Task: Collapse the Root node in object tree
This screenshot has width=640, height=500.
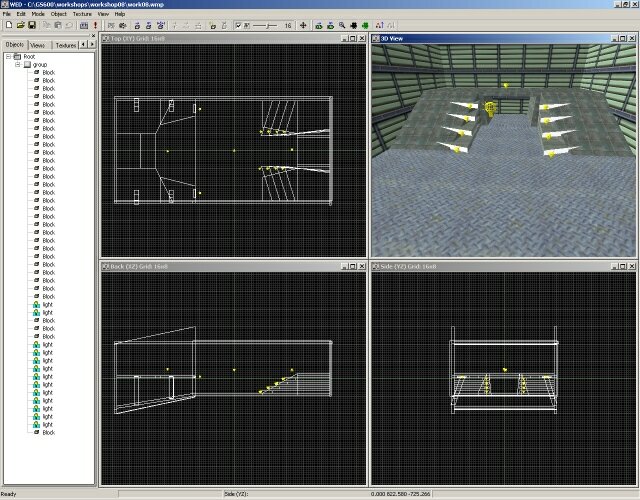Action: tap(8, 57)
